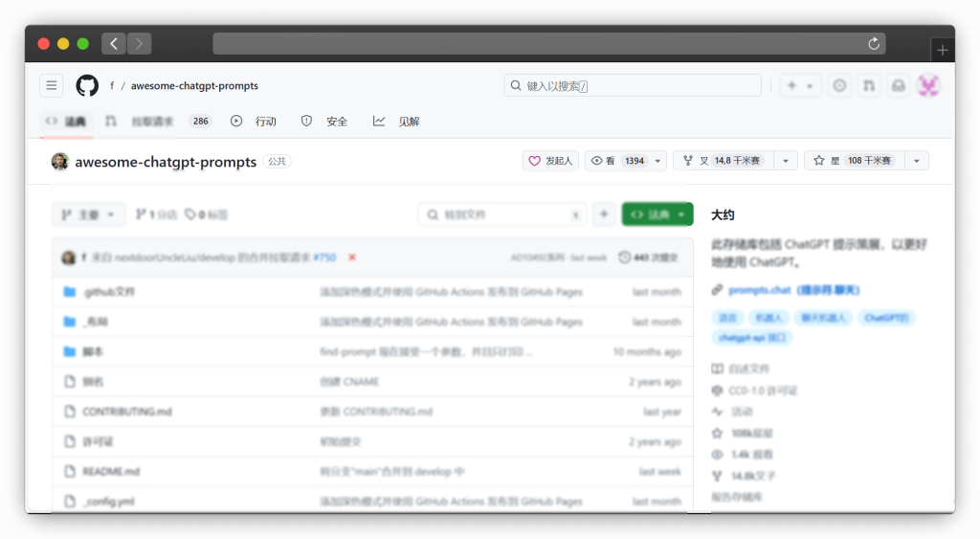Image resolution: width=980 pixels, height=539 pixels.
Task: Click the latest commit author avatar
Action: 69,257
